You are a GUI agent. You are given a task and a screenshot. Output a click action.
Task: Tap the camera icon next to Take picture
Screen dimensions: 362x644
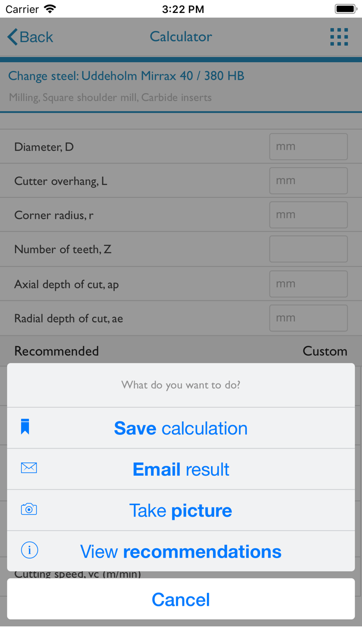point(28,509)
